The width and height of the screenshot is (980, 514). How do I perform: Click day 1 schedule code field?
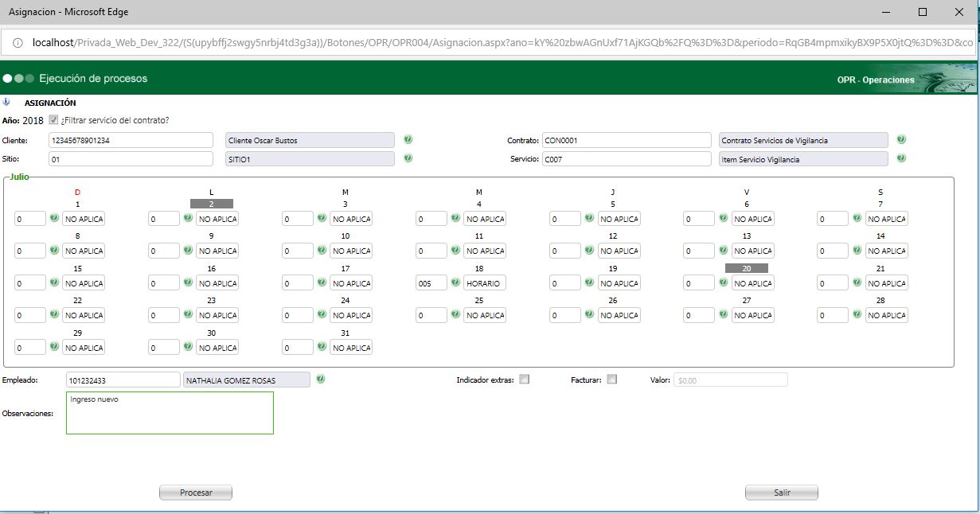(30, 219)
